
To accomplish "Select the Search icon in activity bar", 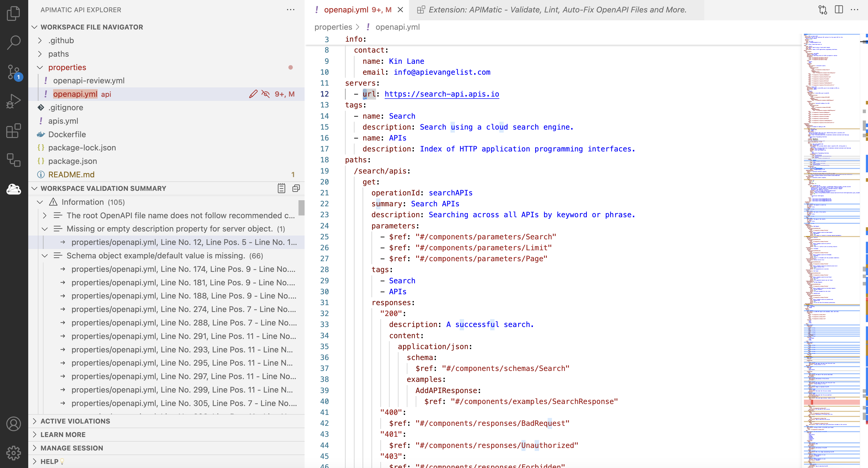I will point(13,42).
